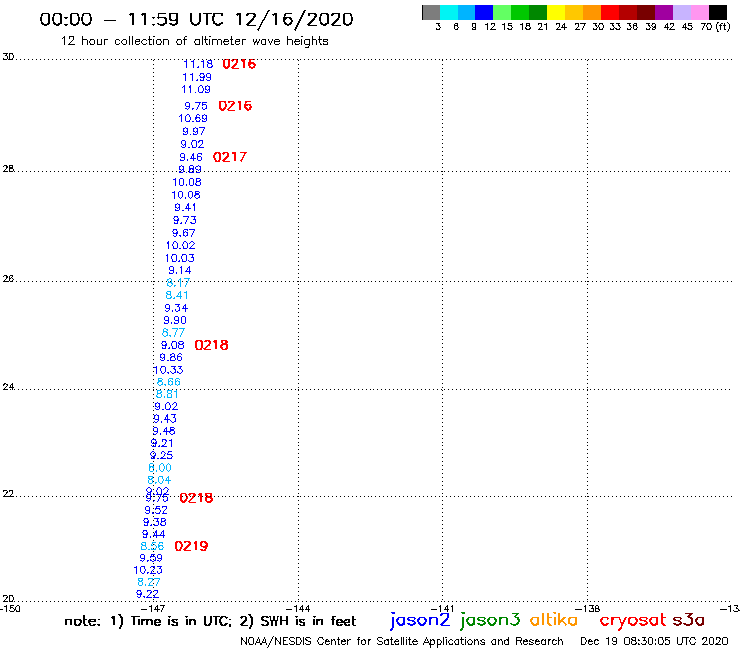Click the jason3 satellite legend label
Screen dimensions: 740x650
pyautogui.click(x=490, y=620)
